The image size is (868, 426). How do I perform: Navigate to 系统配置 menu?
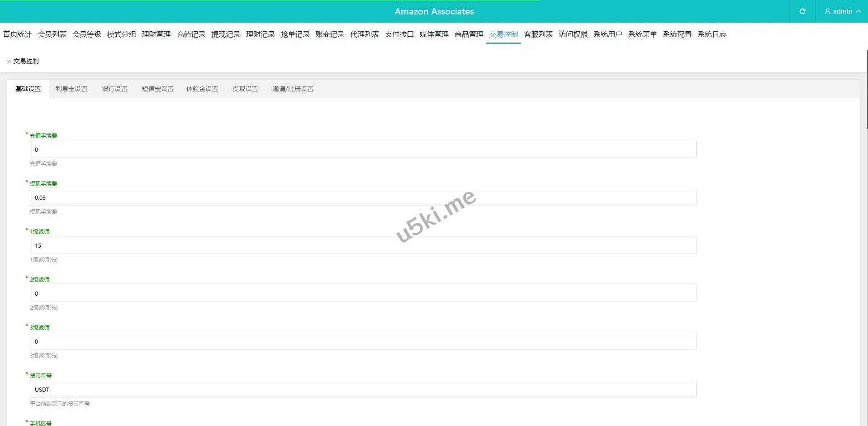point(677,34)
